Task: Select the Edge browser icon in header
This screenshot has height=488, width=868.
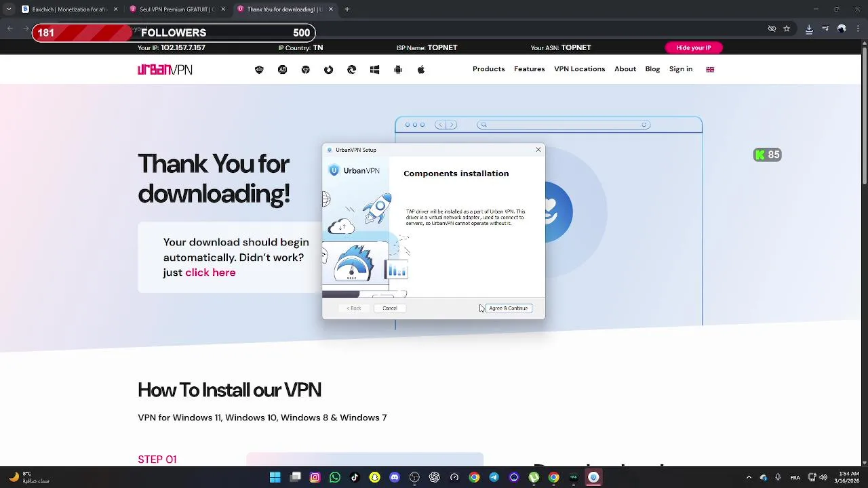Action: pos(352,70)
